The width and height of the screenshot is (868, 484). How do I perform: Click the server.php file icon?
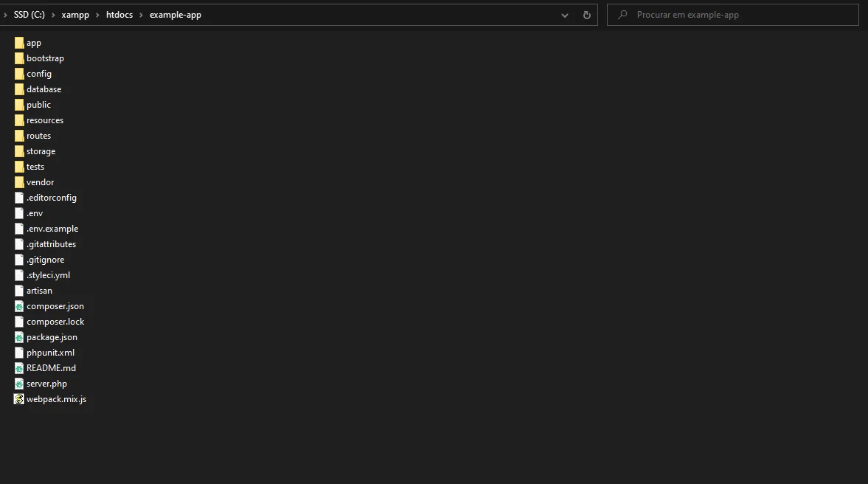tap(18, 383)
